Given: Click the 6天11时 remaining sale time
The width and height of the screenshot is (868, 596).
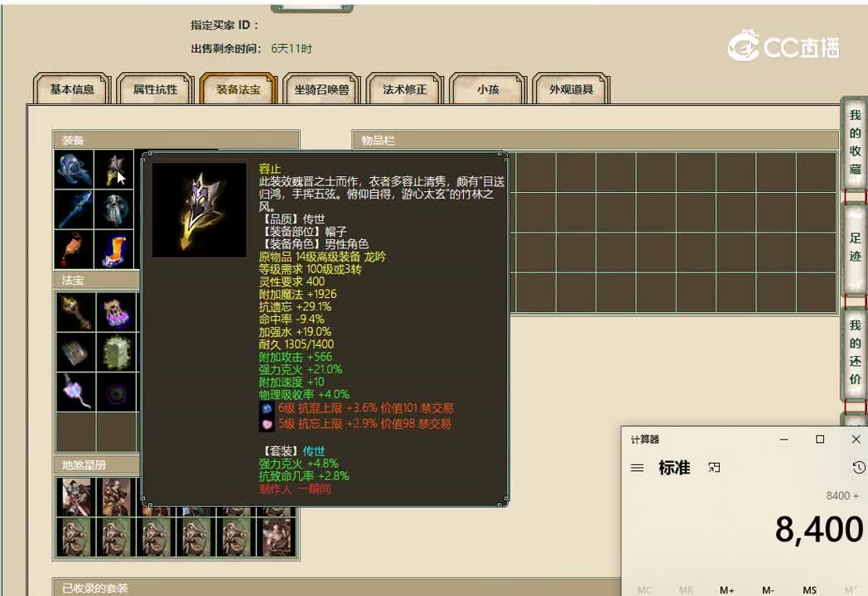Looking at the screenshot, I should (292, 49).
